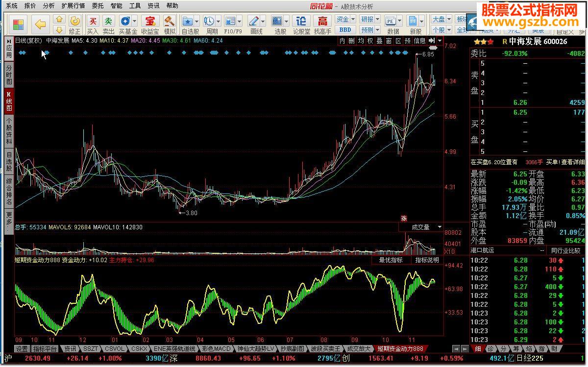Open the 数据 PE data icon
Viewport: 588px width, 367px height.
[391, 21]
